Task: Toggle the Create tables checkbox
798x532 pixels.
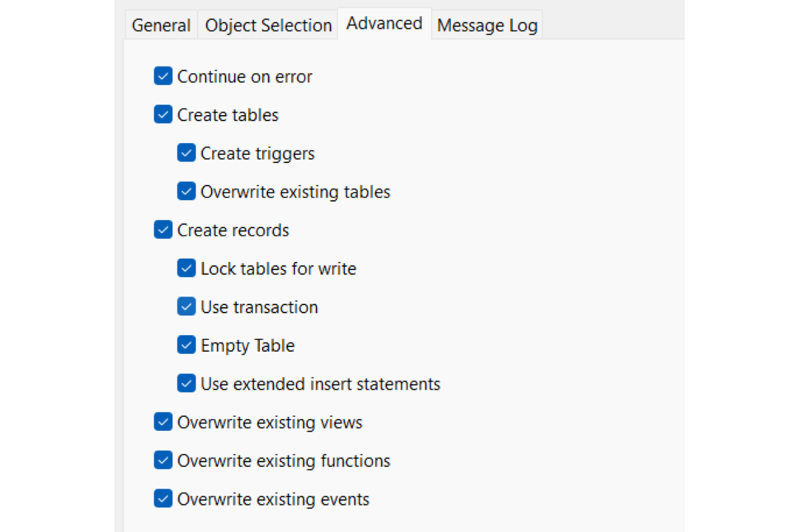Action: (164, 114)
